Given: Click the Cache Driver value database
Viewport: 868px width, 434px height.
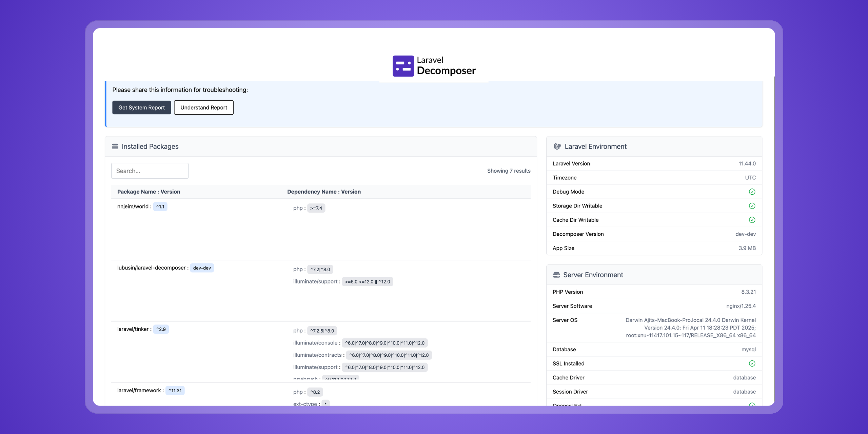Looking at the screenshot, I should pos(744,378).
